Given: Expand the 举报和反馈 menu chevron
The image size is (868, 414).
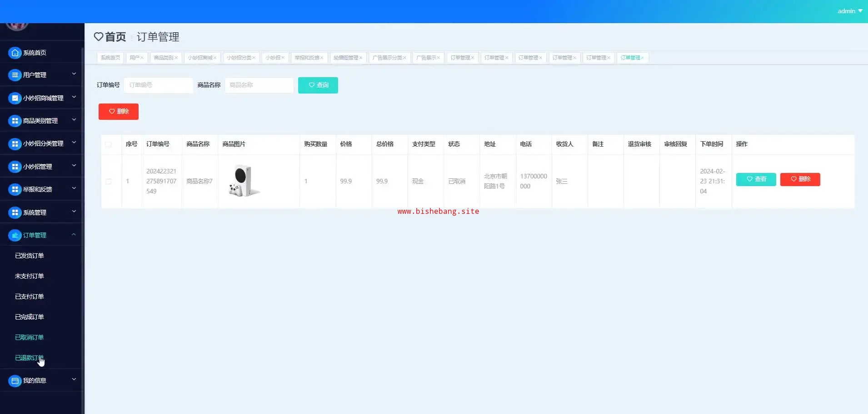Looking at the screenshot, I should pyautogui.click(x=74, y=188).
